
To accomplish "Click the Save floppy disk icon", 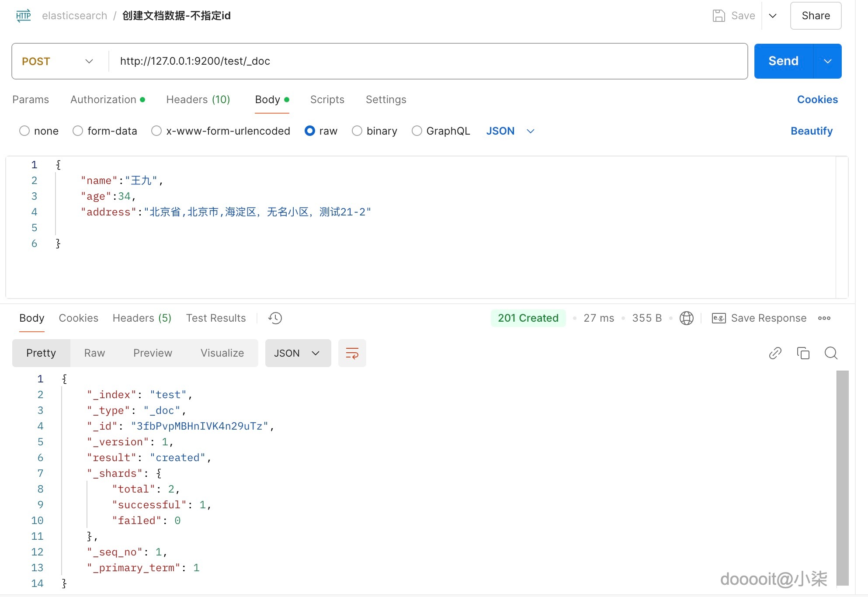I will [719, 16].
